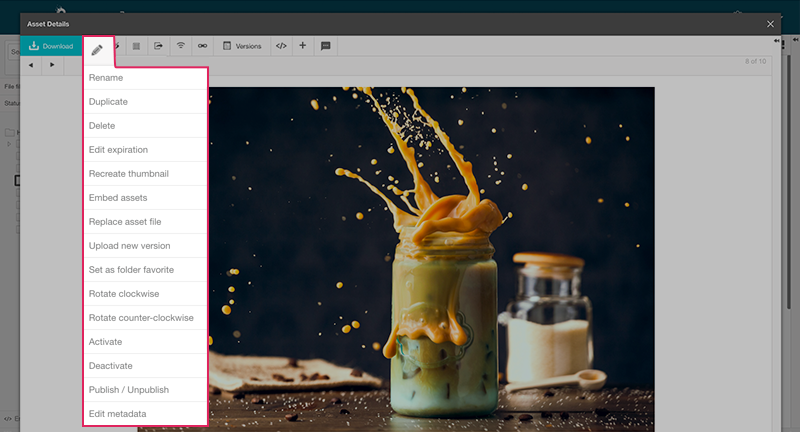This screenshot has height=432, width=800.
Task: Click the wifi broadcast toolbar icon
Action: tap(181, 46)
